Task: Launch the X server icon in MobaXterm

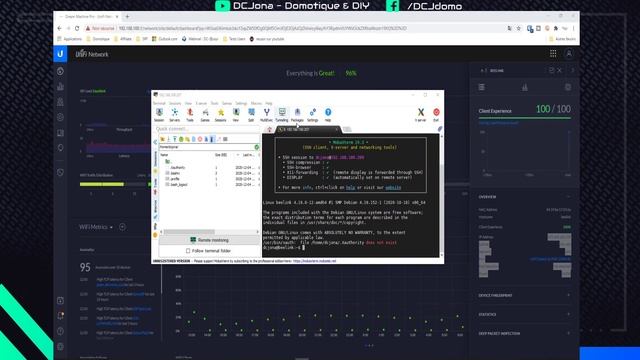Action: [420, 115]
